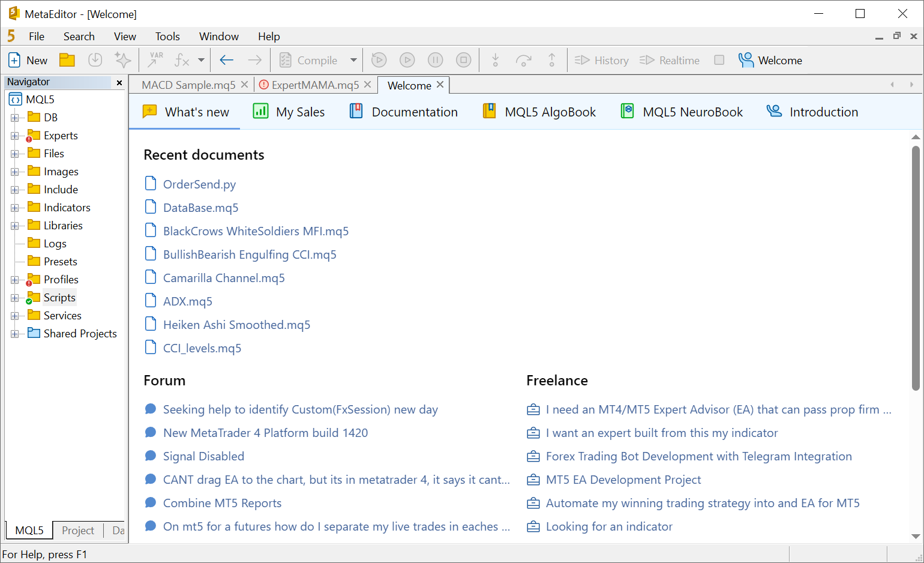Expand the Indicators folder in Navigator

coord(14,207)
